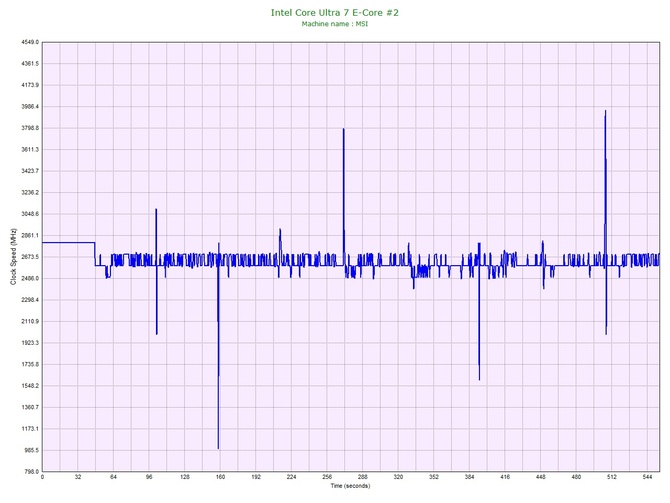Click the 448 time-axis label
The image size is (670, 503).
point(541,477)
